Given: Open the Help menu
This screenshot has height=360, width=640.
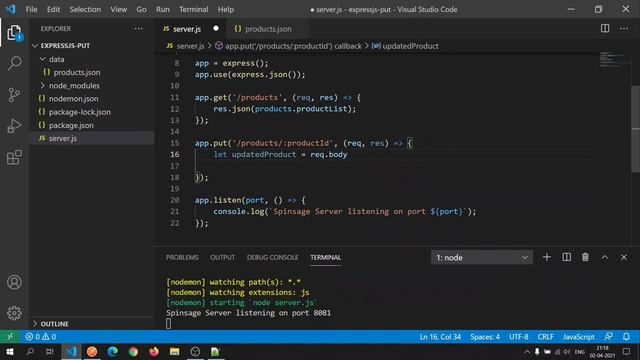Looking at the screenshot, I should [x=225, y=9].
